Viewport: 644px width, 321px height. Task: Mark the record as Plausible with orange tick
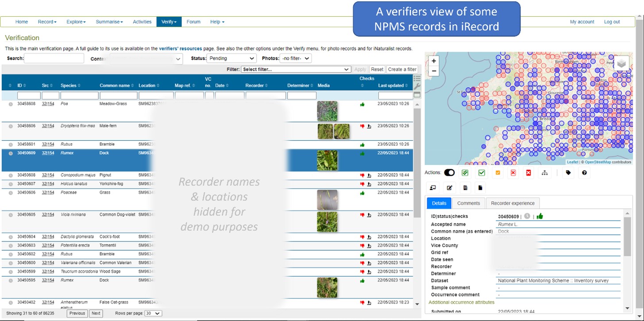(497, 172)
